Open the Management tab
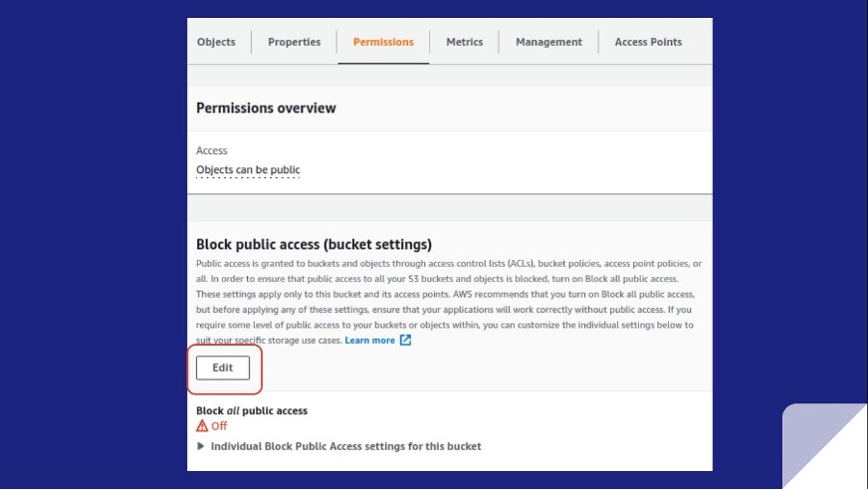 [548, 42]
